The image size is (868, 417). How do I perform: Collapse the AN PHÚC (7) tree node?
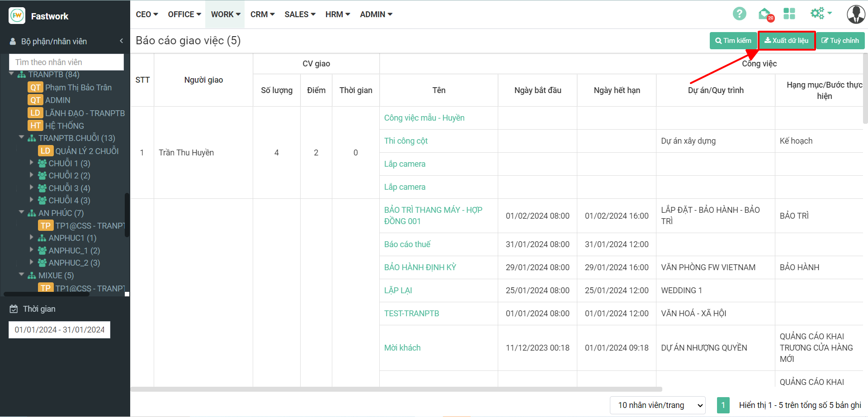click(x=21, y=212)
